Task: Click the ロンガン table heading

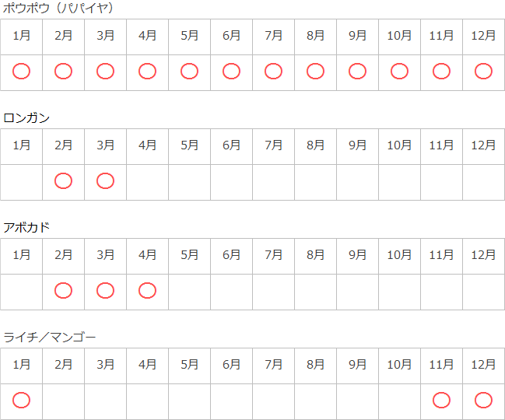Action: [x=26, y=118]
